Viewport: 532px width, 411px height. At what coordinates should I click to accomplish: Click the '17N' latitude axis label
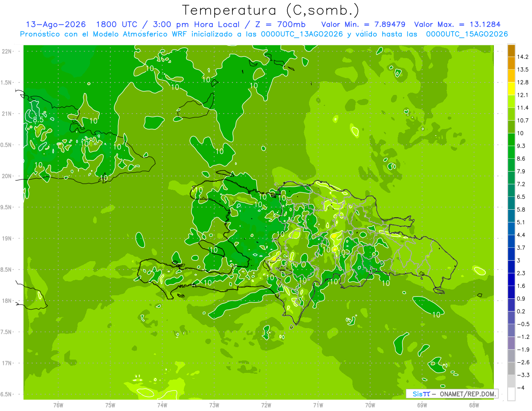(8, 364)
